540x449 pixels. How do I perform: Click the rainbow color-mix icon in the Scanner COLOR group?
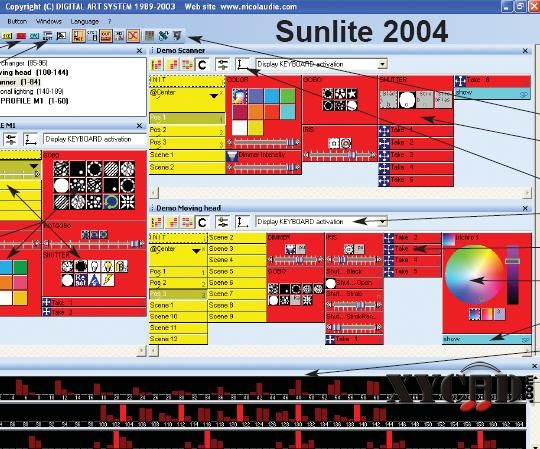(239, 96)
